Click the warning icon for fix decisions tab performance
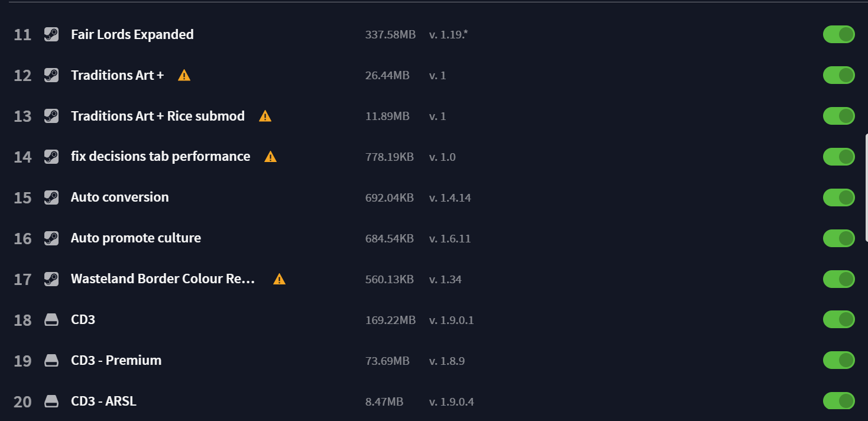Viewport: 868px width, 421px height. [271, 157]
